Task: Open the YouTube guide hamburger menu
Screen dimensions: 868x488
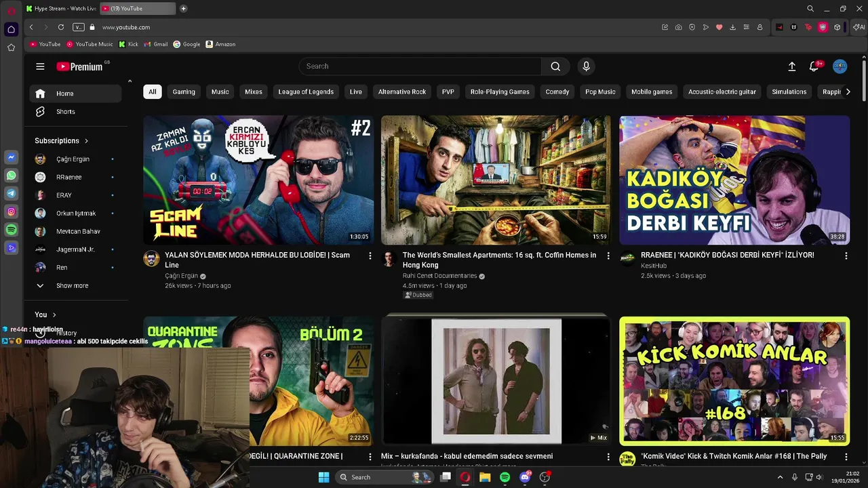Action: click(x=40, y=66)
